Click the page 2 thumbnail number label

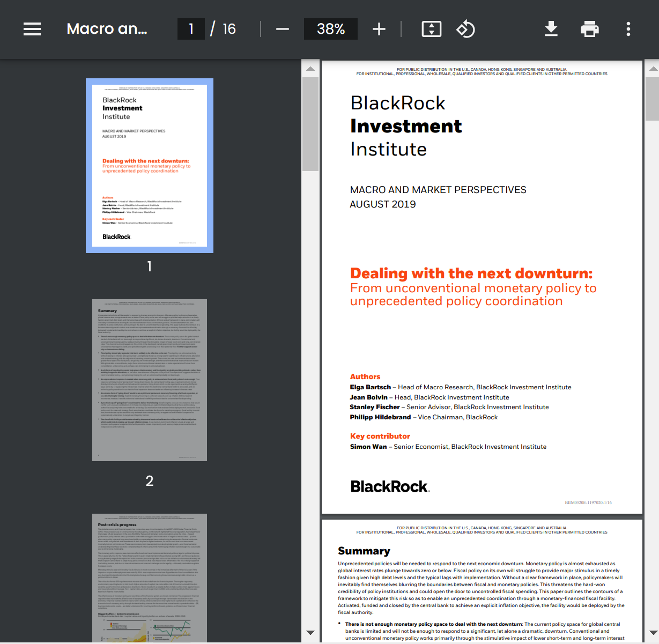[150, 481]
